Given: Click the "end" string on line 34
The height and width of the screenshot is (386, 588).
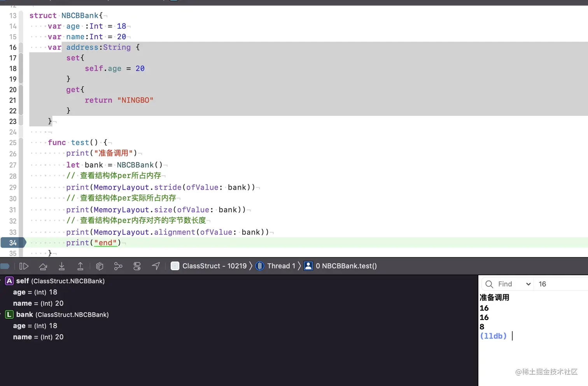Looking at the screenshot, I should pyautogui.click(x=105, y=243).
